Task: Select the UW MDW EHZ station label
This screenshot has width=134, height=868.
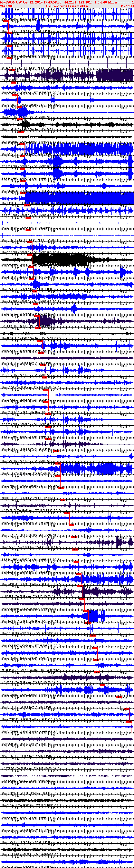Action: [31, 719]
